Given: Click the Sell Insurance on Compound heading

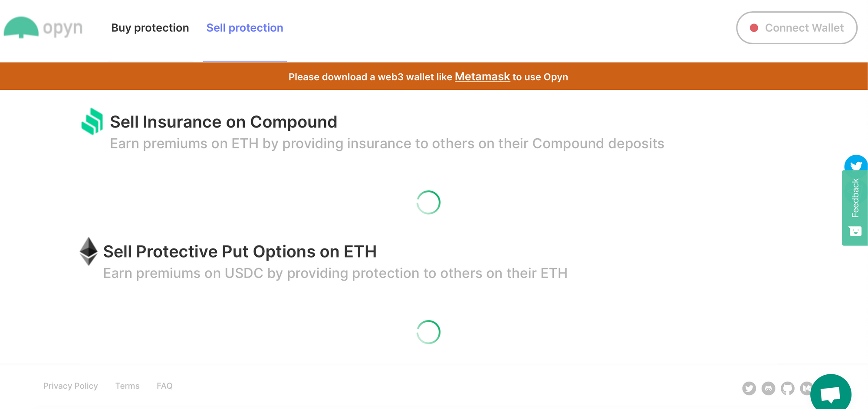Looking at the screenshot, I should (x=224, y=122).
